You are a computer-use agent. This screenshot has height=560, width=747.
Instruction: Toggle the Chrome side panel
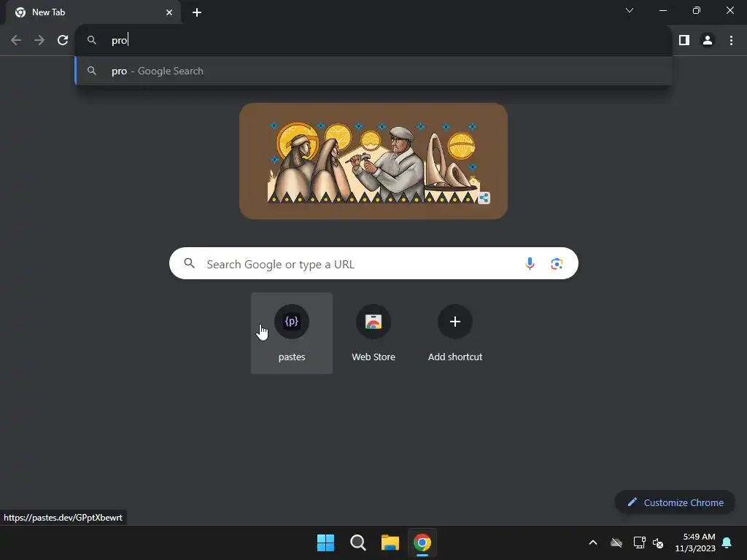pos(684,41)
